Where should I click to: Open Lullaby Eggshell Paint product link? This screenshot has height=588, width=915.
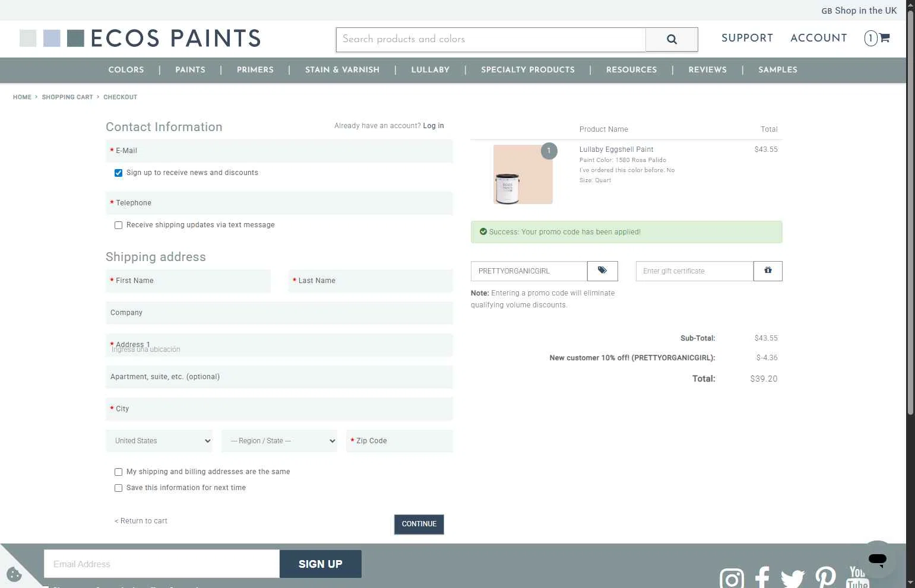click(x=616, y=150)
